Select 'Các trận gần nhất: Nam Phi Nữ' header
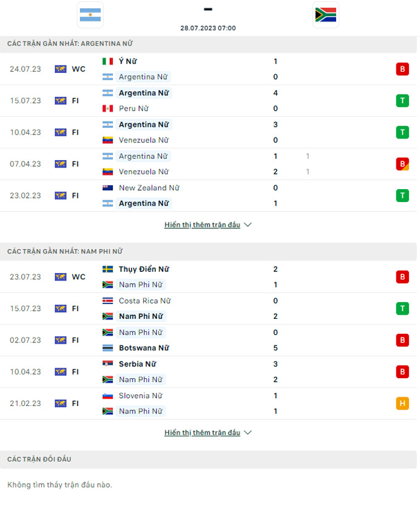This screenshot has height=508, width=420. (x=65, y=252)
